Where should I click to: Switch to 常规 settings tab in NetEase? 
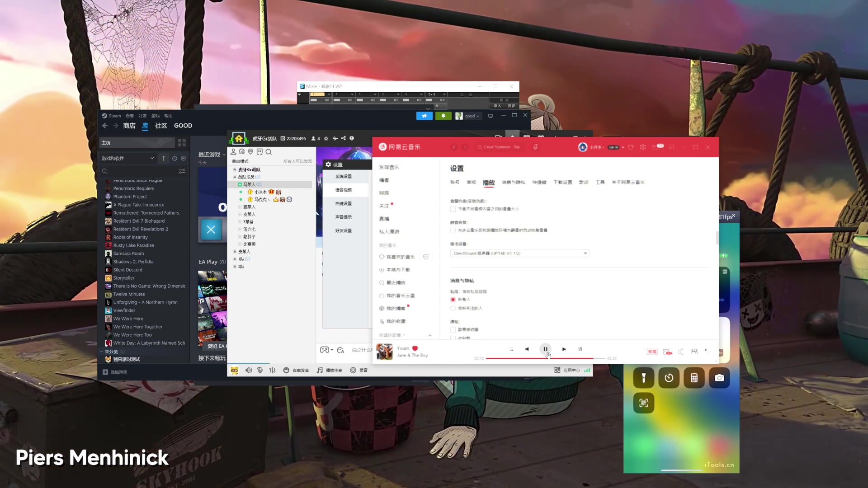(471, 182)
